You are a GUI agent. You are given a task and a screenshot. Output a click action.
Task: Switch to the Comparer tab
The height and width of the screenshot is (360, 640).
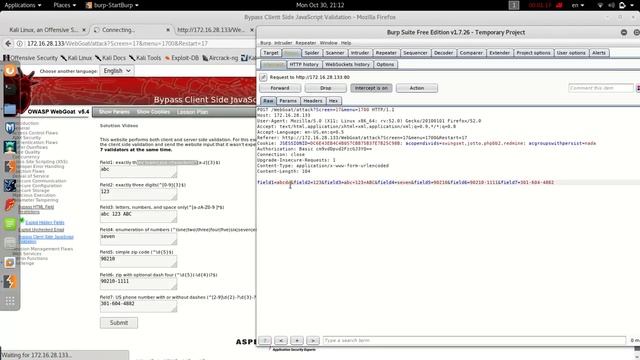coord(471,53)
